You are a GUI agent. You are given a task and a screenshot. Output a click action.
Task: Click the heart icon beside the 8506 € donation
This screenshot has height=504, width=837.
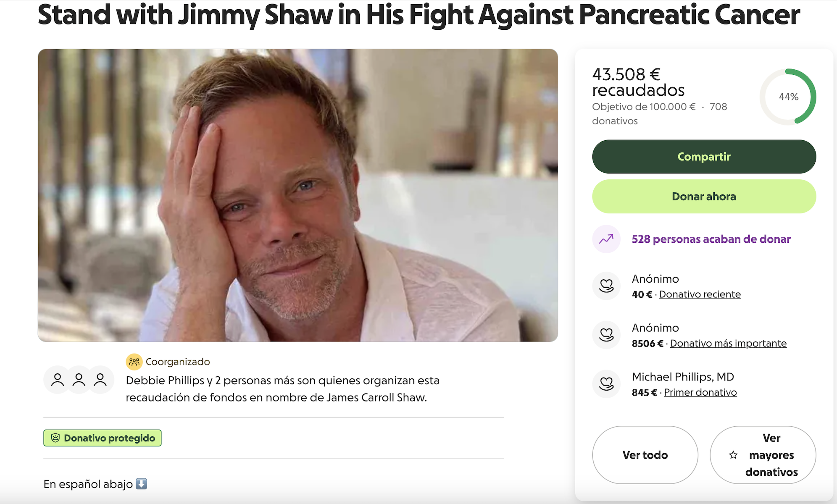[x=606, y=335]
